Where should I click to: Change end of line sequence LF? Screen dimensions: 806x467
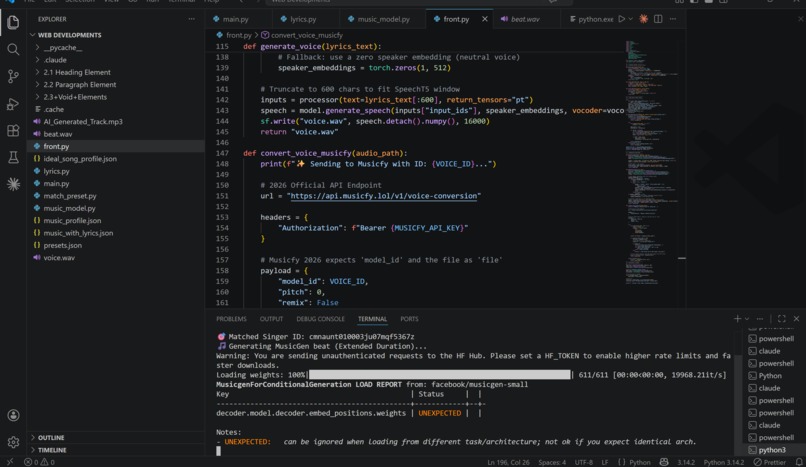[605, 462]
